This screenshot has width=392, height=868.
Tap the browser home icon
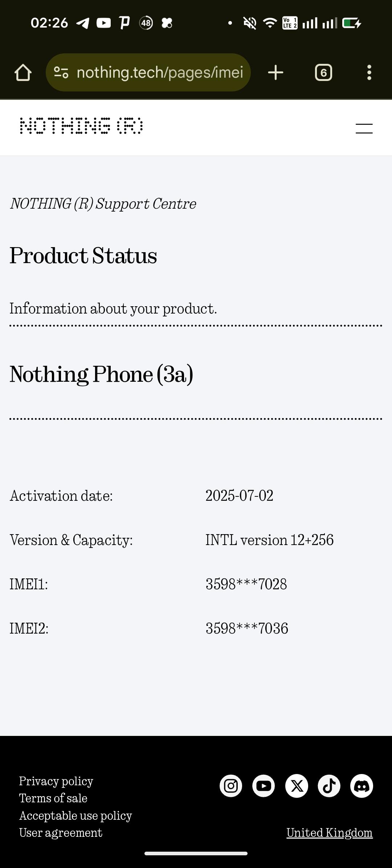23,73
